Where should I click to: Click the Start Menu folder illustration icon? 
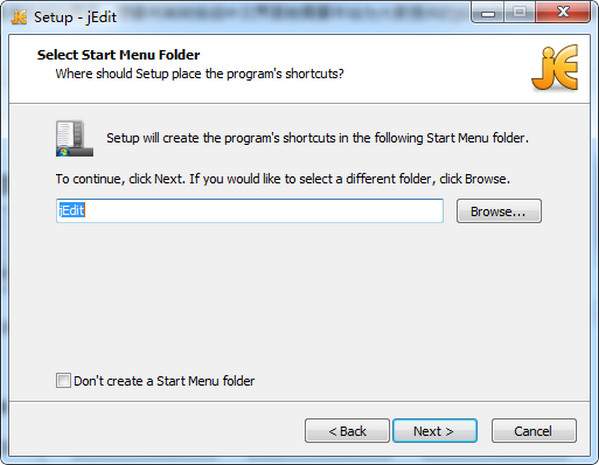point(74,138)
